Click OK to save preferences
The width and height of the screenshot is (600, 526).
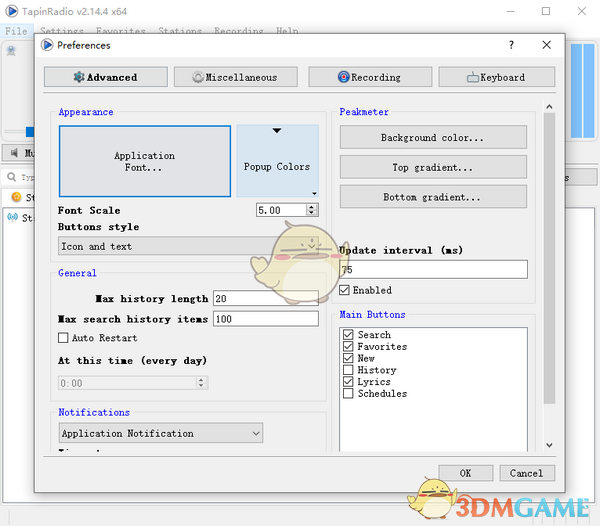click(466, 473)
